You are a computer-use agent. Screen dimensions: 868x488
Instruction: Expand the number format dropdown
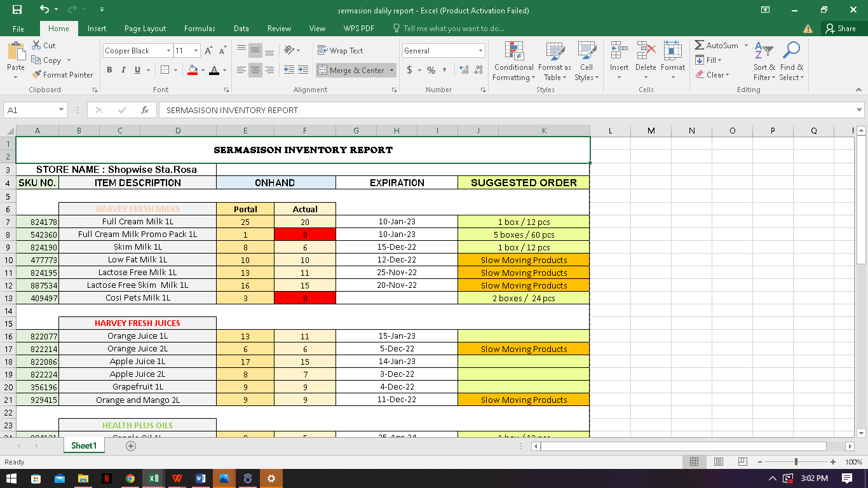tap(480, 51)
